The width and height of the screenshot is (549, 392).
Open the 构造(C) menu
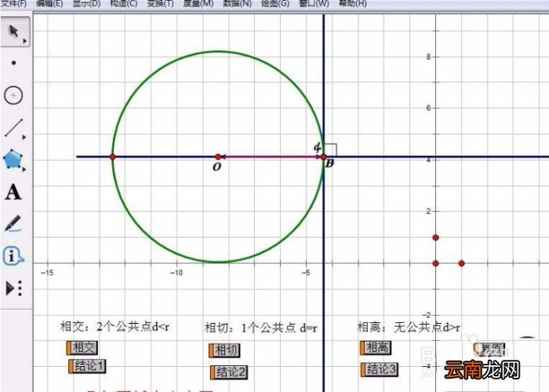click(x=124, y=3)
